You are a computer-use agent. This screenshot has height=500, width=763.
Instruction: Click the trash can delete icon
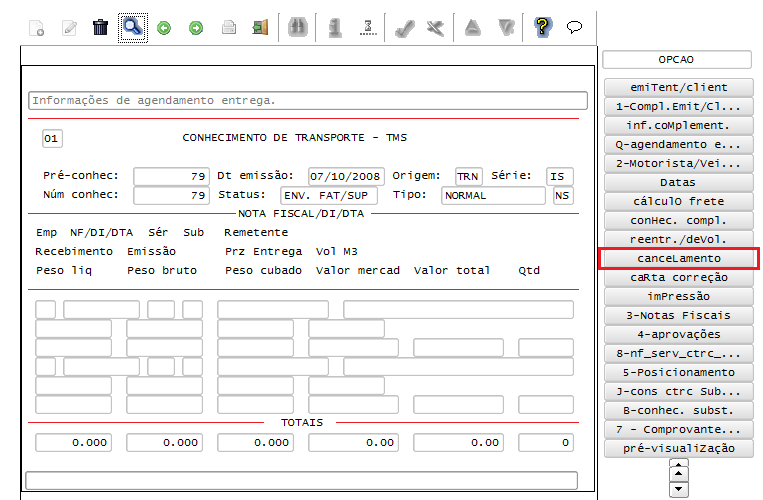point(100,28)
